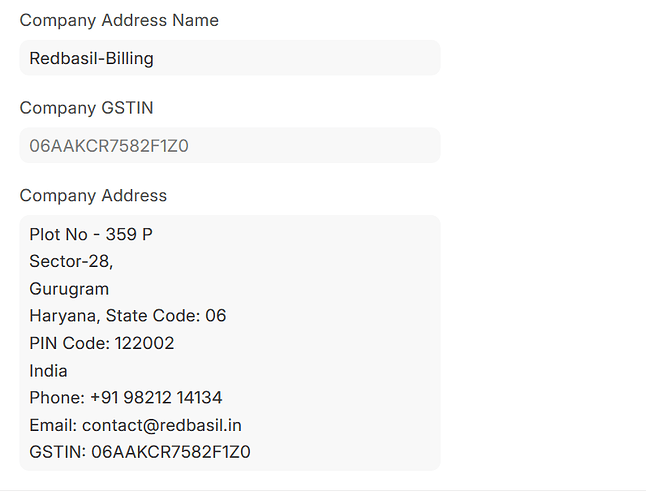Click the 'Company GSTIN' field label
Image resolution: width=646 pixels, height=500 pixels.
[x=86, y=108]
